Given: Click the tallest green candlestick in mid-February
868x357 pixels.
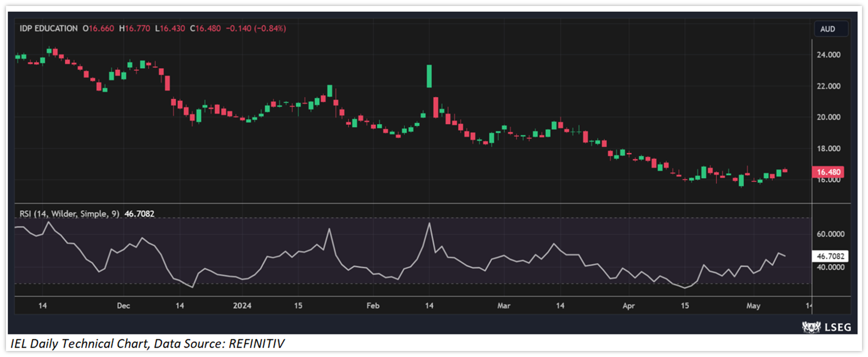Looking at the screenshot, I should pos(429,76).
